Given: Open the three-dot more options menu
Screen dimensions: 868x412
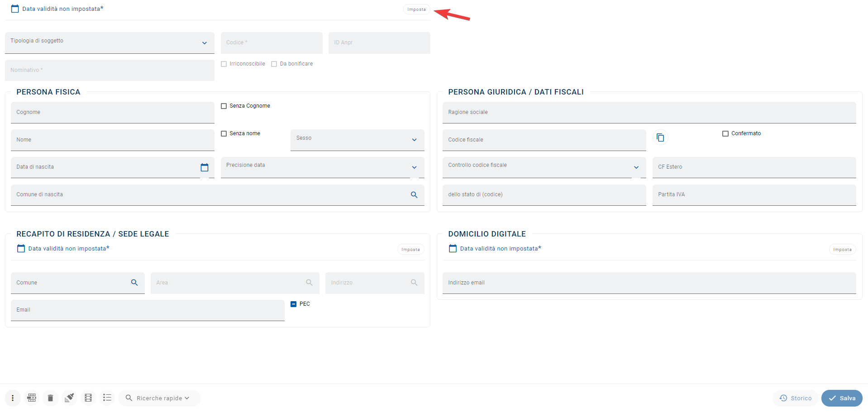Looking at the screenshot, I should pyautogui.click(x=13, y=398).
